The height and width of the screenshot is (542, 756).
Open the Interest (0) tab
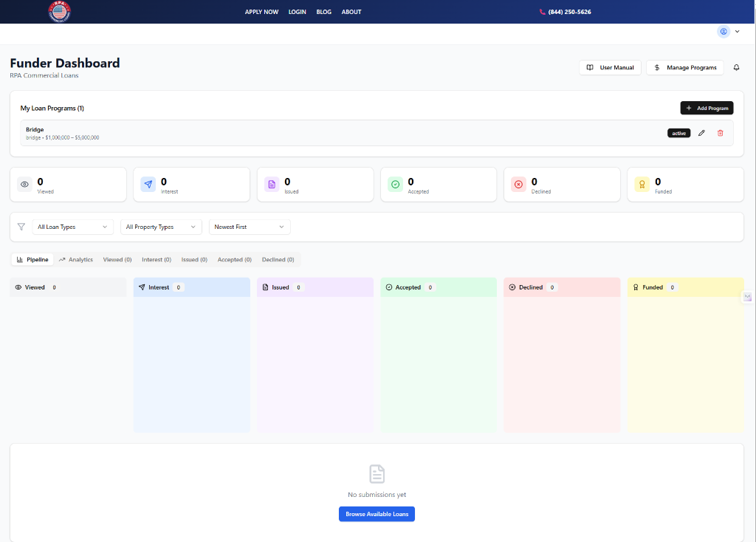click(157, 259)
